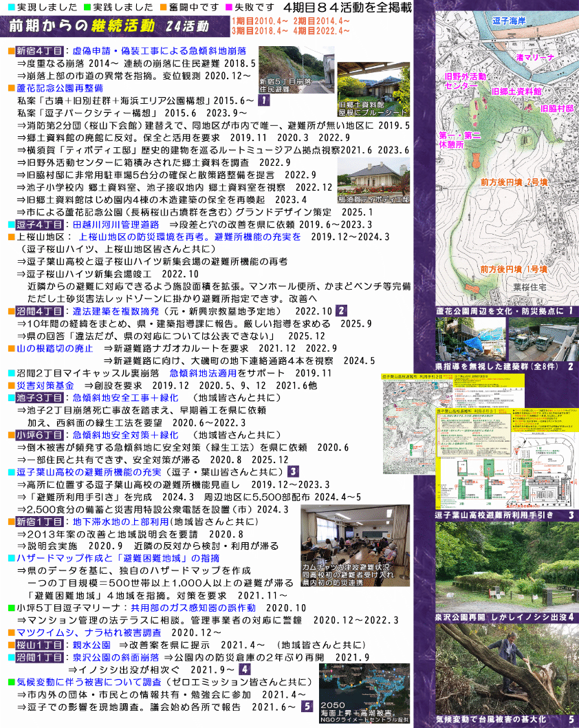
Task: Click the number 2 badge beside 違法建築を複数摘発
Action: 341,311
